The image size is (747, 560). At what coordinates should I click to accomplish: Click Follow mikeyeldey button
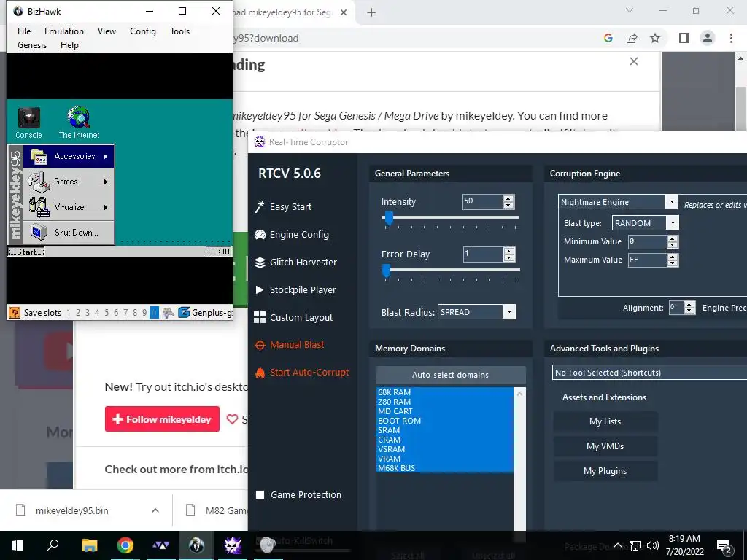coord(162,419)
